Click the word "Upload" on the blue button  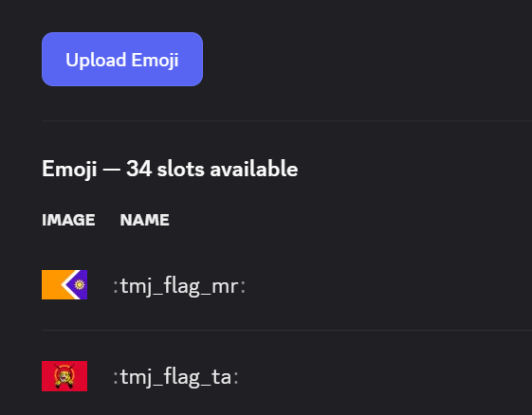pyautogui.click(x=96, y=61)
